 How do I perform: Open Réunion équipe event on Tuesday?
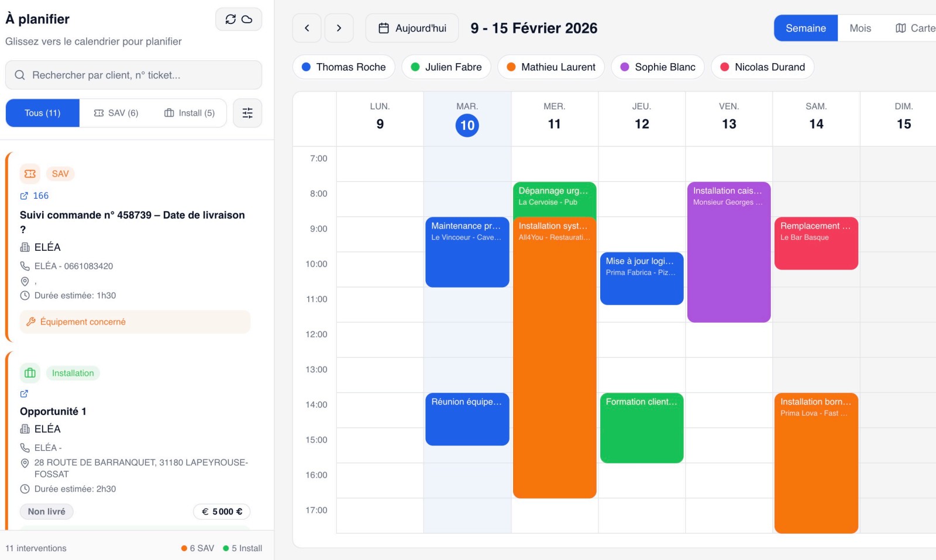tap(467, 419)
